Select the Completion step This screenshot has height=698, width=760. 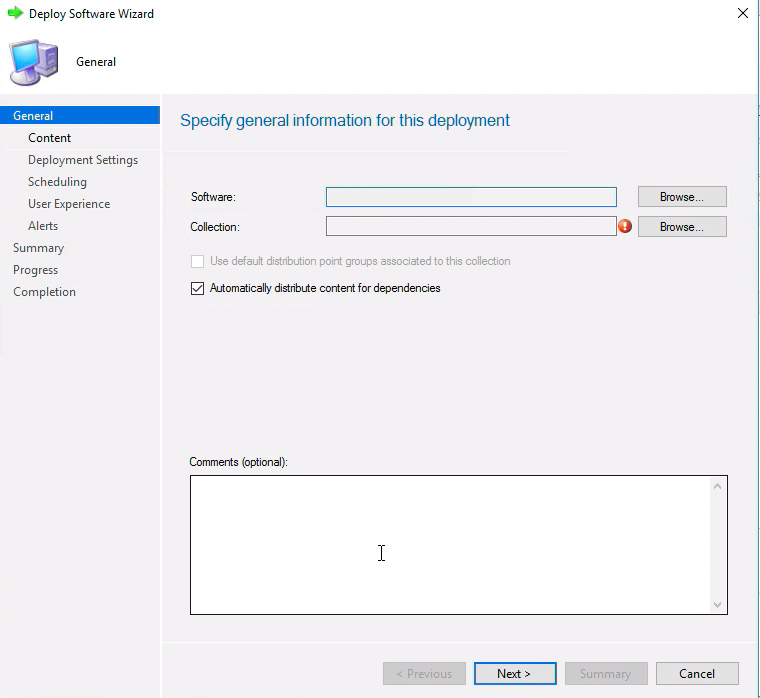[x=44, y=292]
